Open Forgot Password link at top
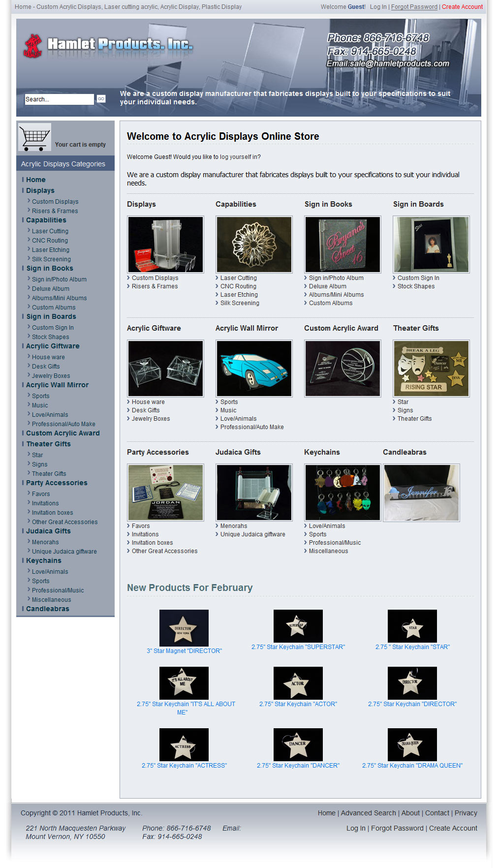Image resolution: width=498 pixels, height=868 pixels. point(414,7)
